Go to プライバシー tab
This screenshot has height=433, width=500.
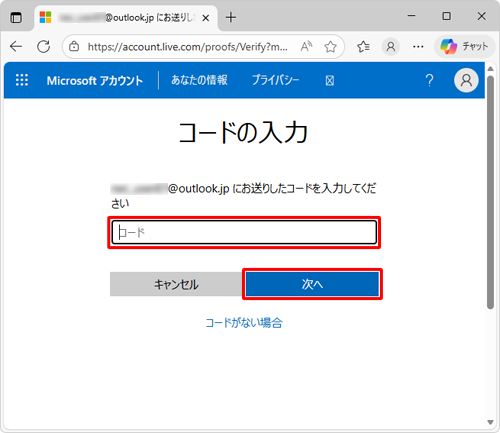point(275,80)
